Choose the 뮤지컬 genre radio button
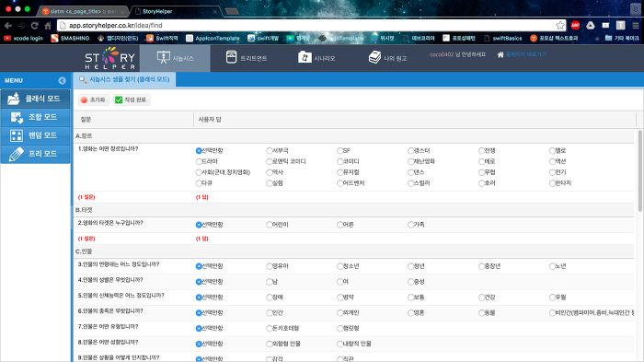The image size is (644, 362). point(340,172)
